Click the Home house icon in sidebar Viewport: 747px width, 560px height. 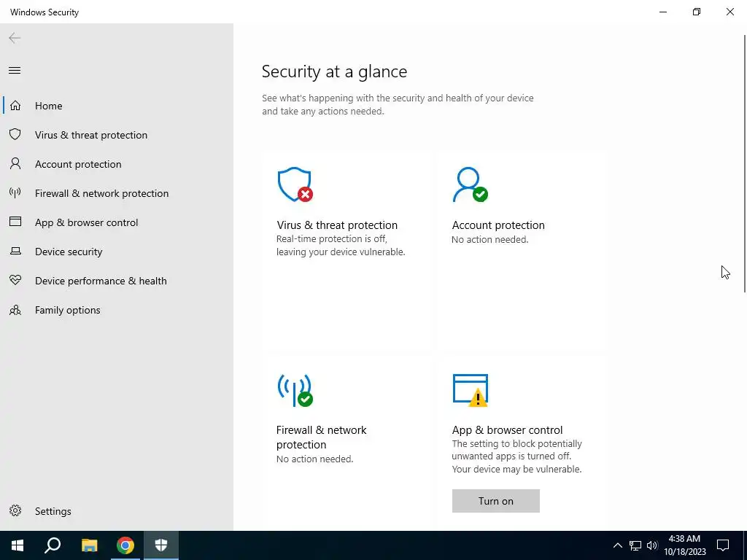(15, 105)
